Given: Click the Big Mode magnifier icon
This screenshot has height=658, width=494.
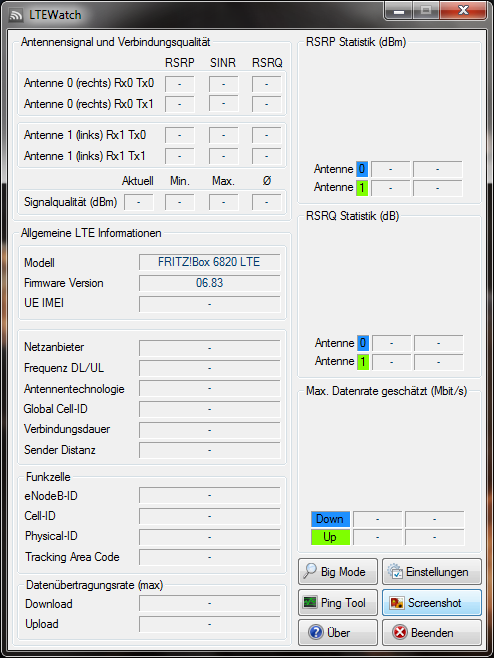Looking at the screenshot, I should pos(310,571).
